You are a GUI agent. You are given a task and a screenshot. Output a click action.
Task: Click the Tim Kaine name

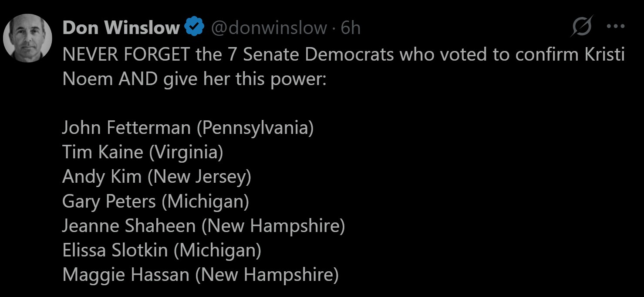102,152
